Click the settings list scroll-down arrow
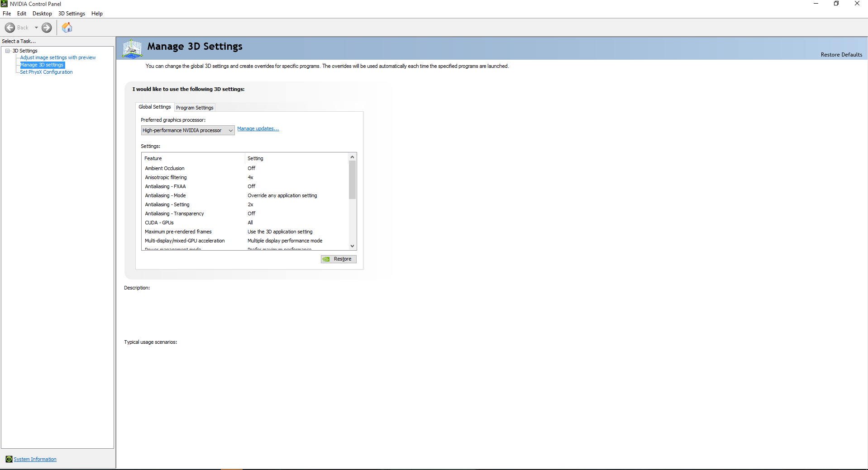868x470 pixels. pyautogui.click(x=352, y=246)
